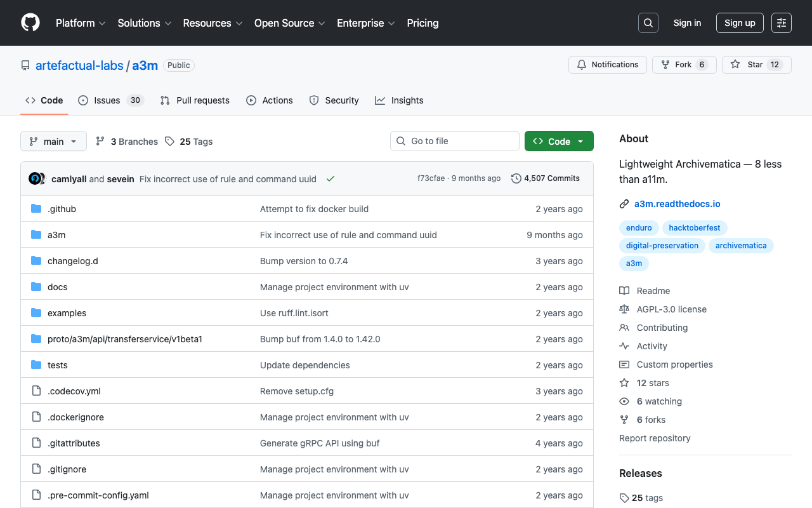Click the Go to file search field
This screenshot has height=508, width=812.
coord(455,141)
